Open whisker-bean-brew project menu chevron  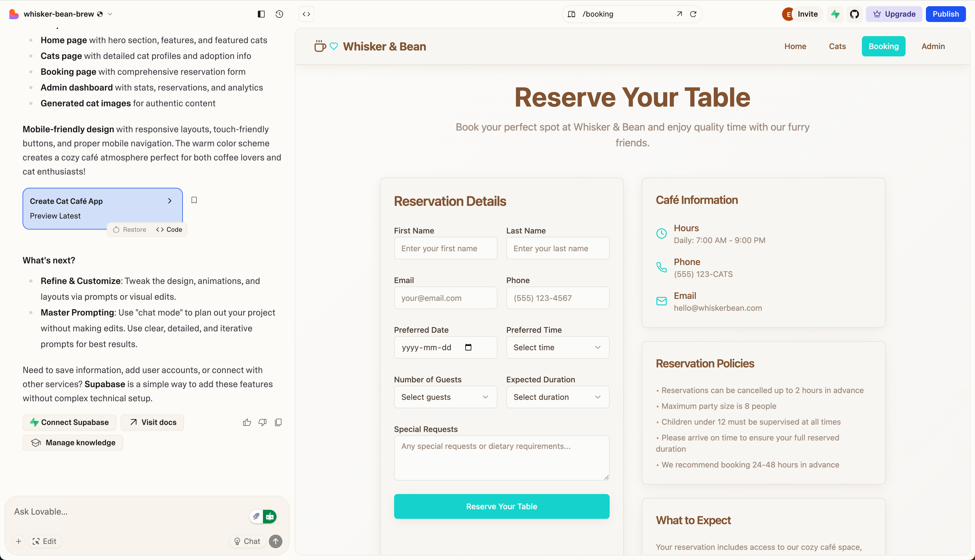(110, 14)
